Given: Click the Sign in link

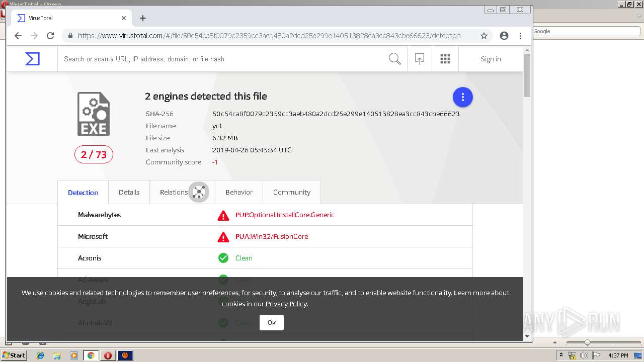Looking at the screenshot, I should [491, 59].
